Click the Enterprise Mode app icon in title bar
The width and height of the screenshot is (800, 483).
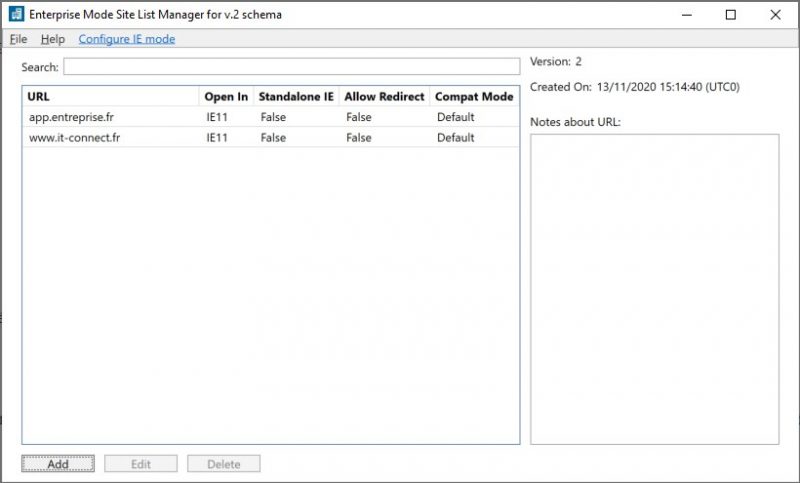(x=16, y=14)
